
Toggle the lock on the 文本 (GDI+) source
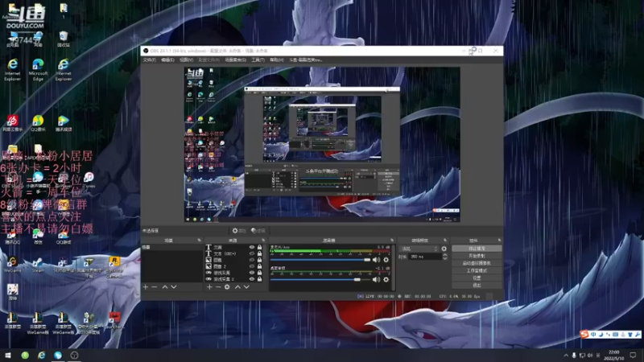[x=259, y=253]
